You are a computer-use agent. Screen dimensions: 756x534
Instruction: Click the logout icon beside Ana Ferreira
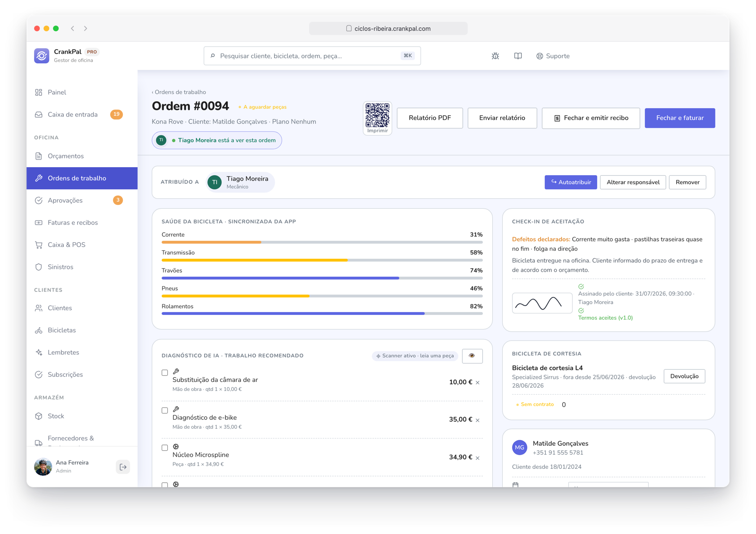[x=123, y=467]
